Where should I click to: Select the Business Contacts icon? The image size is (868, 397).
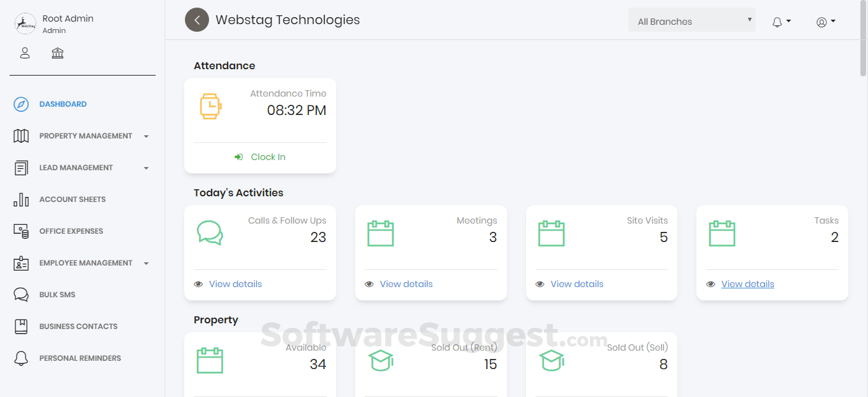(x=21, y=326)
